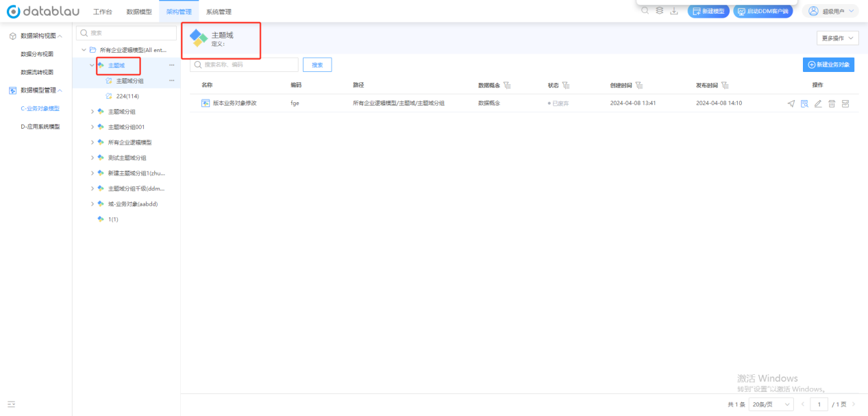Click the 2024-04-08 13:41 created time cell
868x416 pixels.
tap(633, 103)
